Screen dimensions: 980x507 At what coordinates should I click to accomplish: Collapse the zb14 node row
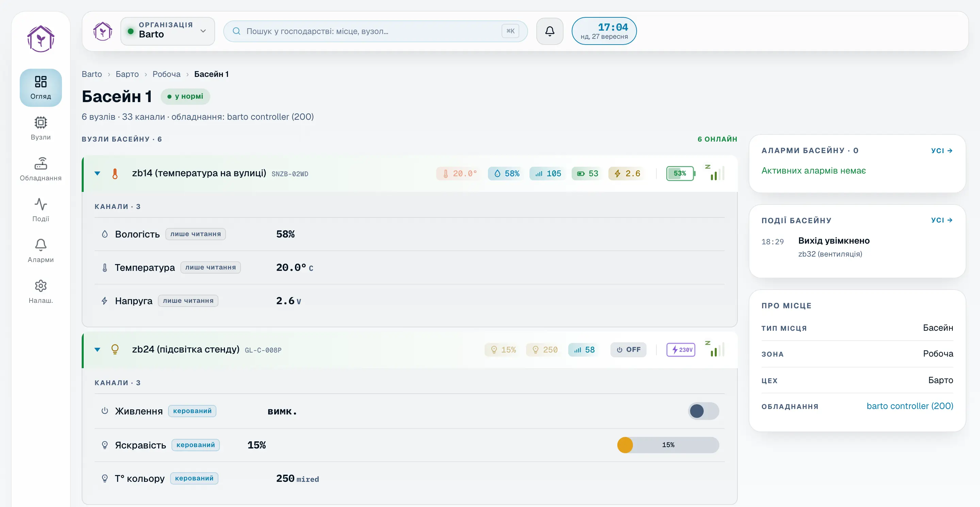coord(97,174)
